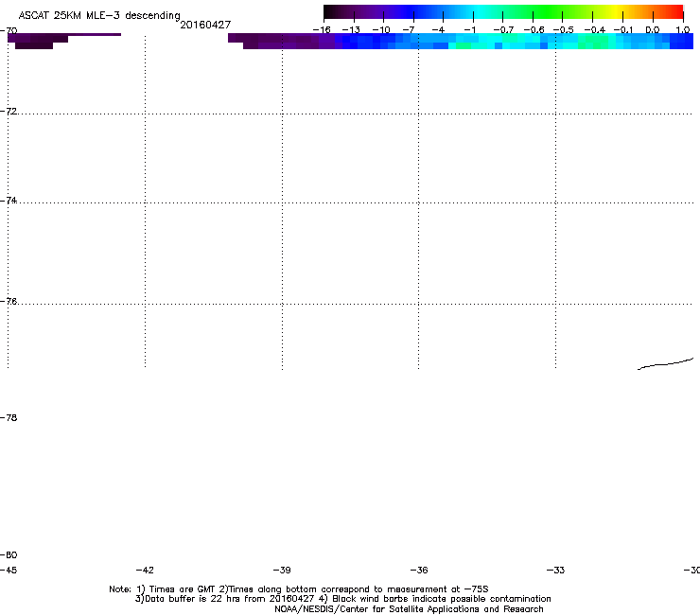
Task: Click the -78 latitude axis label
Action: [9, 417]
